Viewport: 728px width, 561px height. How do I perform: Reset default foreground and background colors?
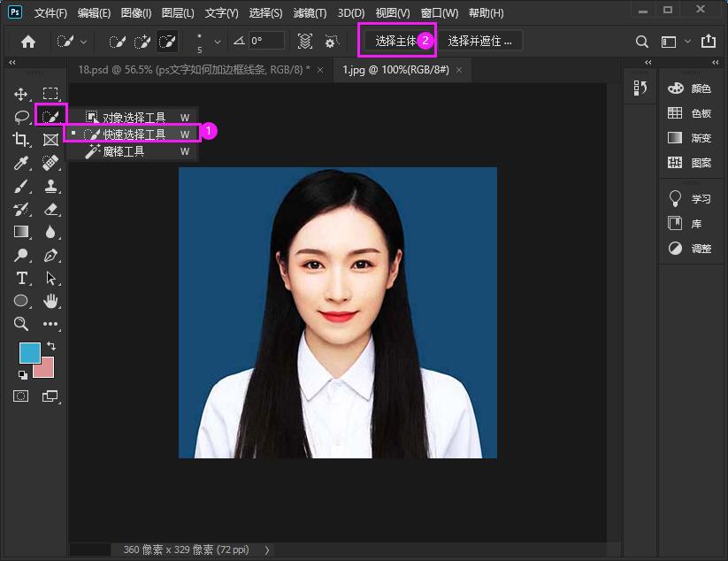(x=22, y=375)
